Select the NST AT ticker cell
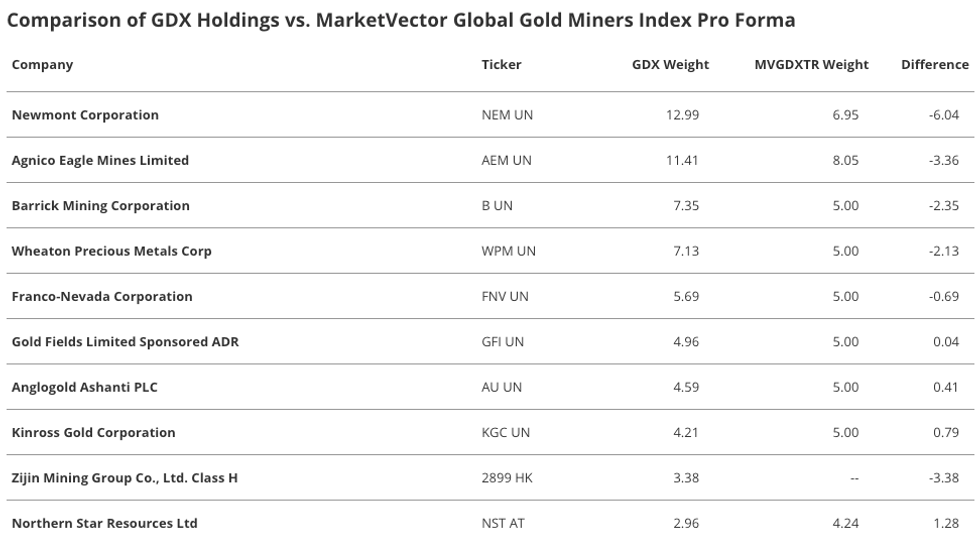 pyautogui.click(x=505, y=523)
